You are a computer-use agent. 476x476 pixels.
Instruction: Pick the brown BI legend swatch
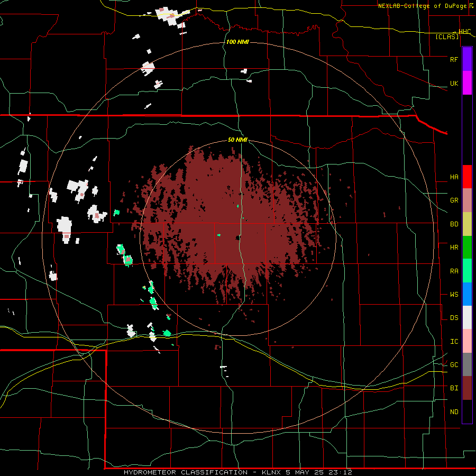tap(467, 388)
